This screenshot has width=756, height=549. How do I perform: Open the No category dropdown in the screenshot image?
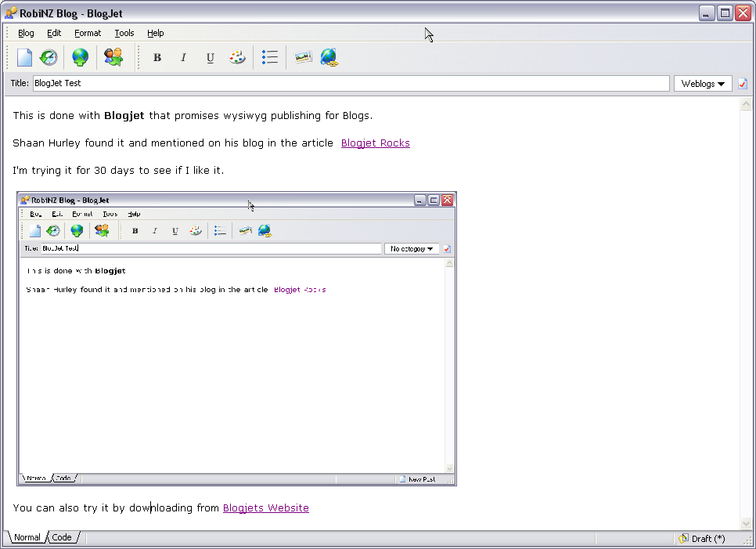pos(412,248)
